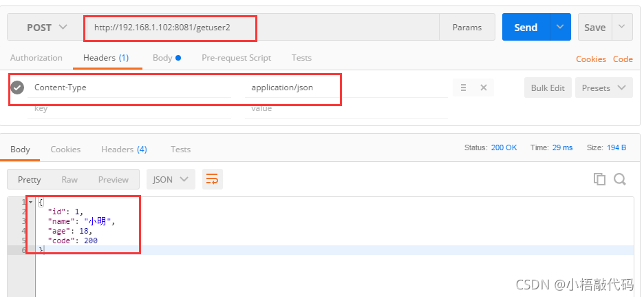Viewport: 644px width, 297px height.
Task: Open the response Headers (4) tab
Action: pos(124,149)
